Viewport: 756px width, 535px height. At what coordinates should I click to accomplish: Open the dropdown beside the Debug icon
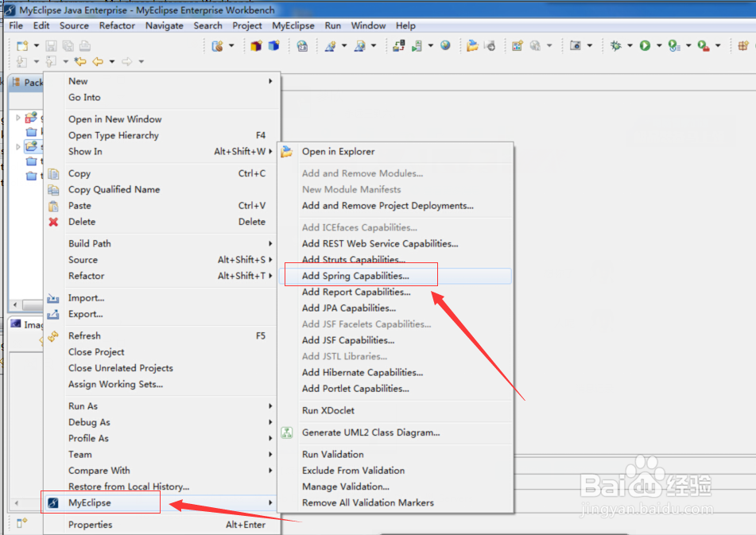(x=630, y=46)
